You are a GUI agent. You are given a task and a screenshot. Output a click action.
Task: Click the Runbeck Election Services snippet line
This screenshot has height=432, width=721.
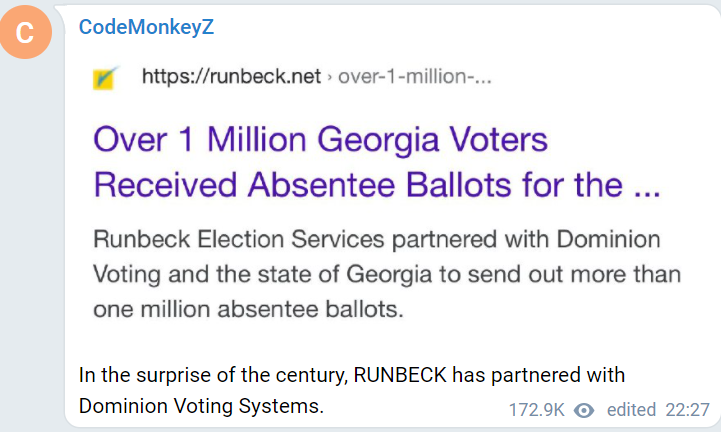(377, 239)
